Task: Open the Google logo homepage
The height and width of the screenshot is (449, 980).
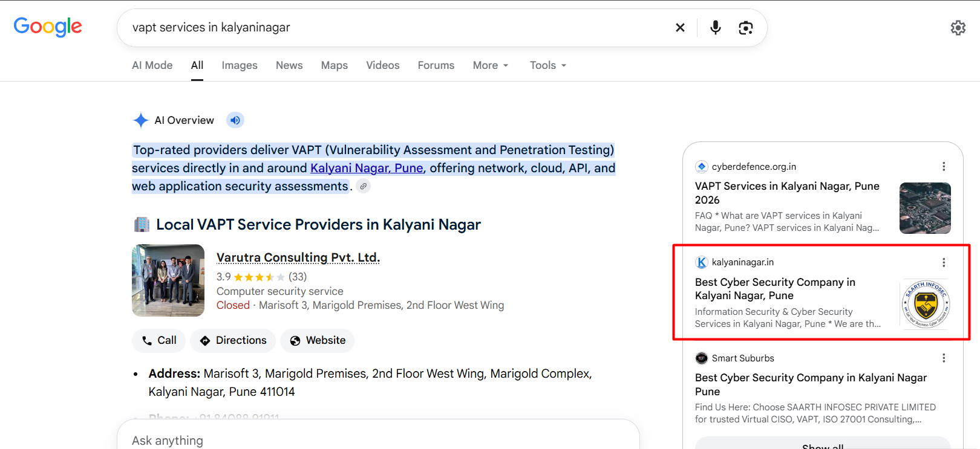Action: [x=48, y=27]
